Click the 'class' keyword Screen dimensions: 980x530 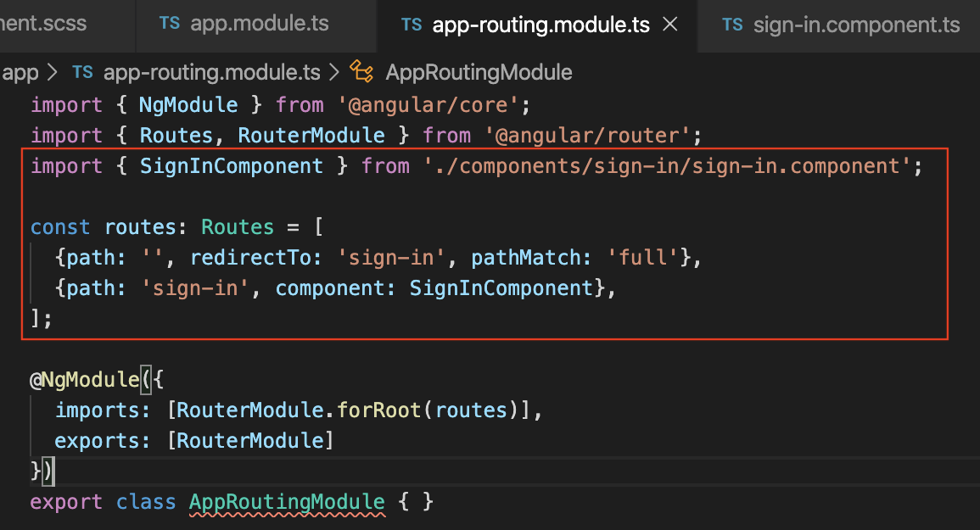coord(146,503)
